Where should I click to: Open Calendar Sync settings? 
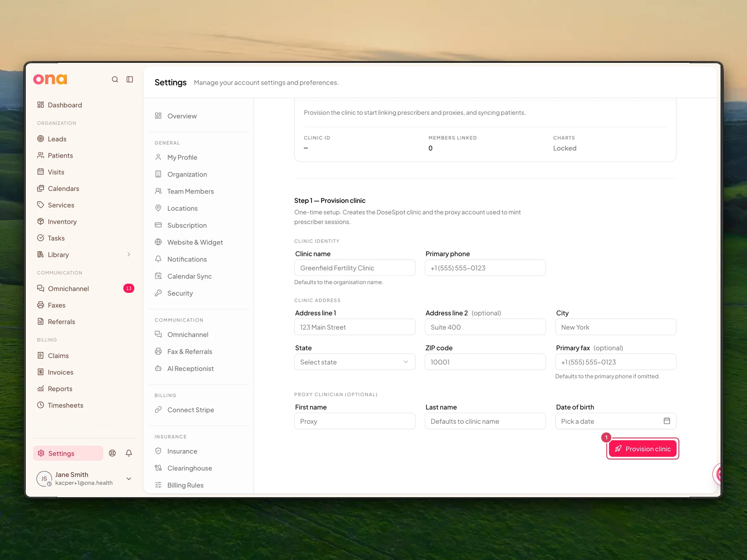click(189, 276)
